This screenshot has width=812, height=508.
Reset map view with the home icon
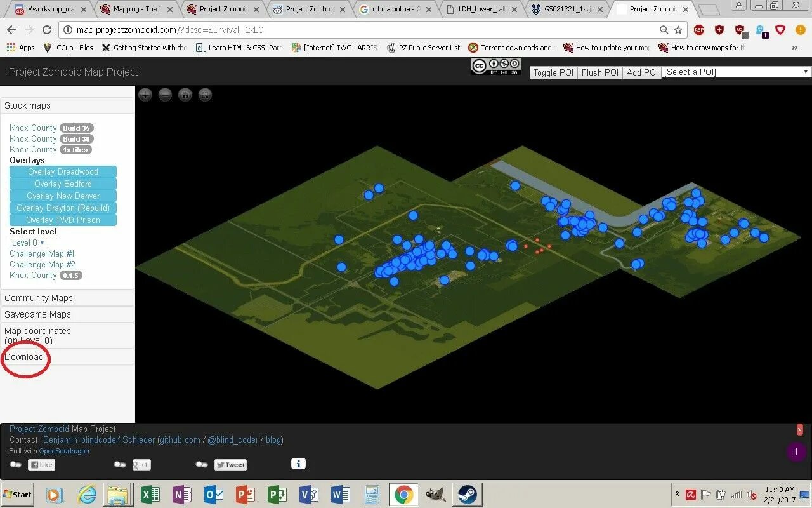(185, 95)
